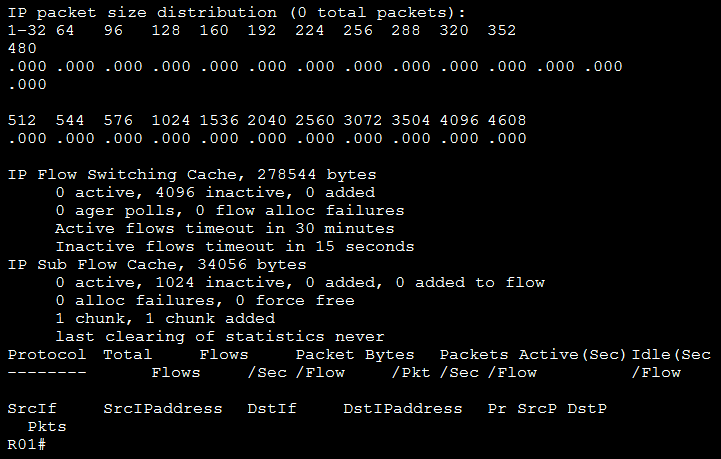Click the R01# command prompt
Viewport: 721px width, 459px height.
pos(27,444)
